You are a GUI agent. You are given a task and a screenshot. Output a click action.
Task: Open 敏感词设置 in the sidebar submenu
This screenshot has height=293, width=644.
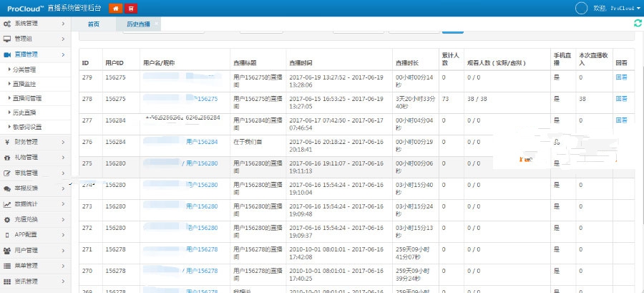tap(27, 127)
